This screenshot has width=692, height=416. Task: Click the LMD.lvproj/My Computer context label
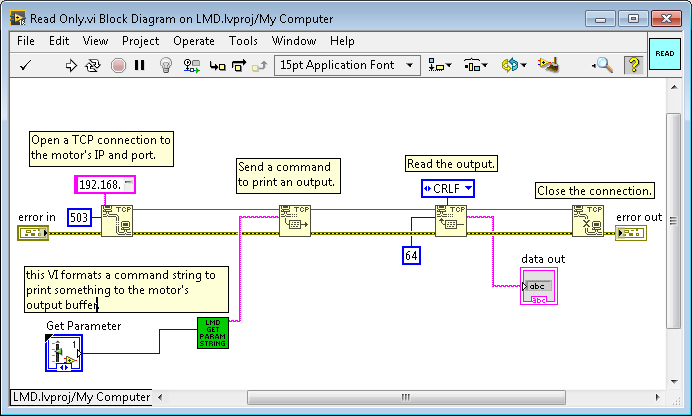[81, 397]
